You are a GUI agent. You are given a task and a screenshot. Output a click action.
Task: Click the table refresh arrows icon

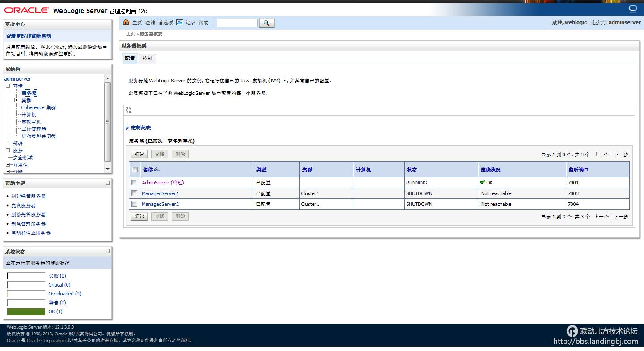pos(129,110)
